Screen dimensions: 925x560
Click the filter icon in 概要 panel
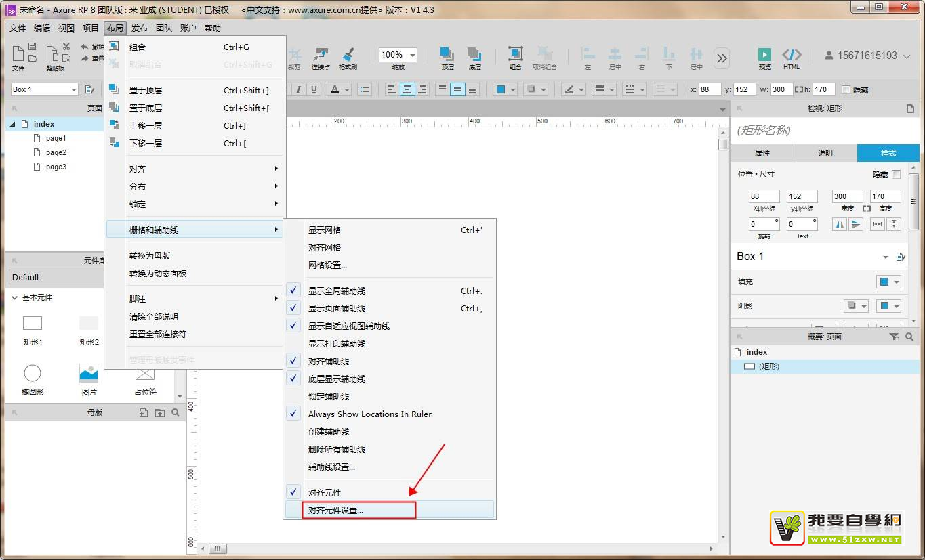tap(894, 337)
